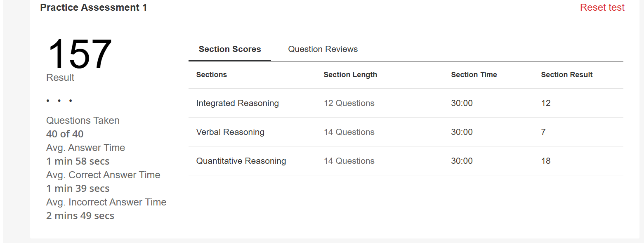This screenshot has width=644, height=243.
Task: Select the Verbal Reasoning row label
Action: [230, 132]
